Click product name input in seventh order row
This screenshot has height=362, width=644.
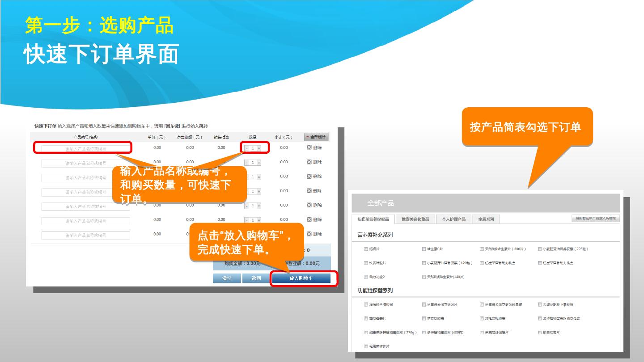(86, 235)
